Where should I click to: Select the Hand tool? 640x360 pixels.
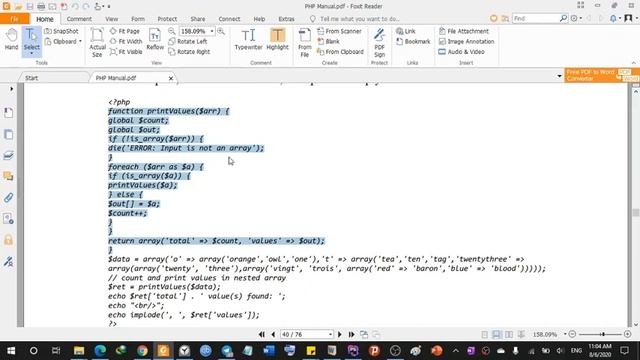point(11,40)
